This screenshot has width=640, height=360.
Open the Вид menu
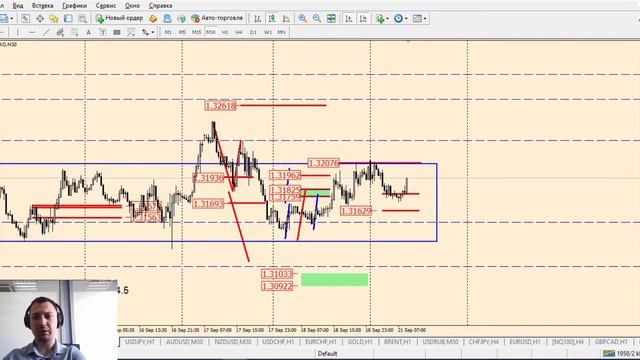[x=18, y=6]
